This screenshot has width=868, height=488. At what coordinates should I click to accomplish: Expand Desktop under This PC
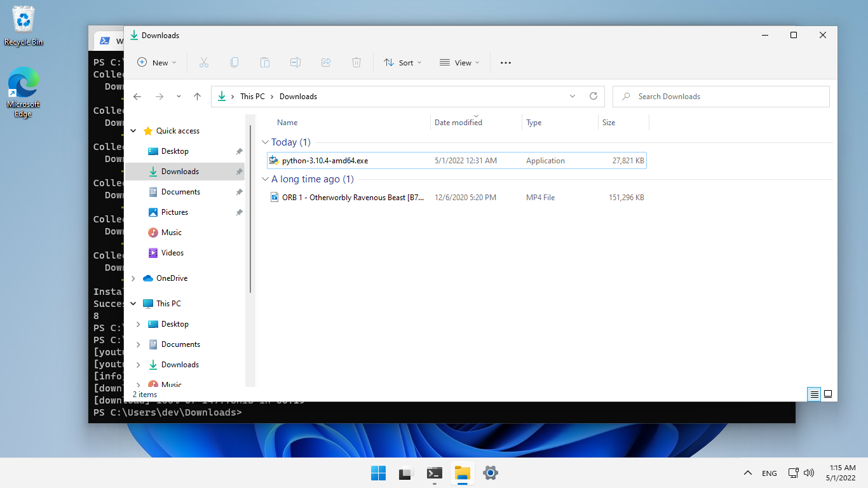139,324
